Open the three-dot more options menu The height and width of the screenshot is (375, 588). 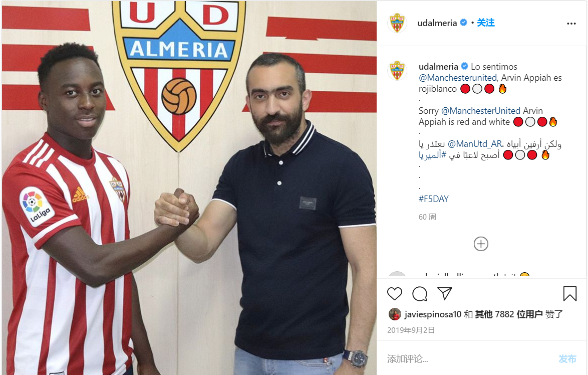(x=571, y=23)
